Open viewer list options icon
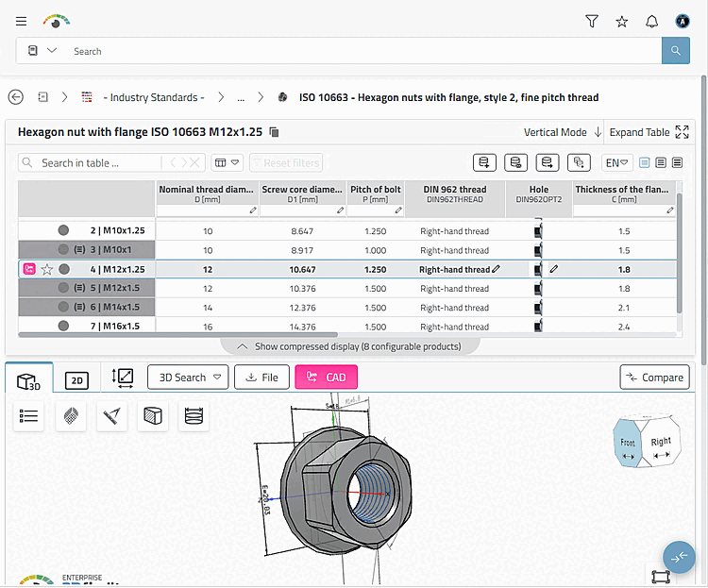 (28, 415)
